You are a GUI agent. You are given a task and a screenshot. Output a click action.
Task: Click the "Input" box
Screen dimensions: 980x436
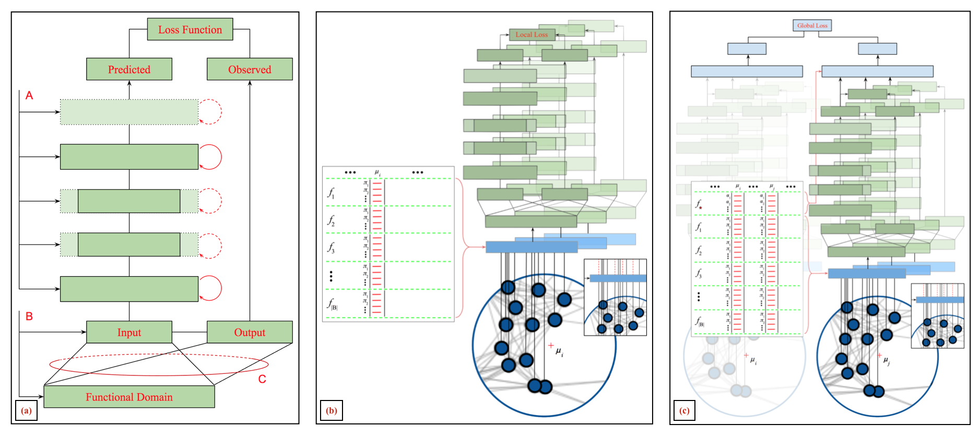(x=129, y=332)
